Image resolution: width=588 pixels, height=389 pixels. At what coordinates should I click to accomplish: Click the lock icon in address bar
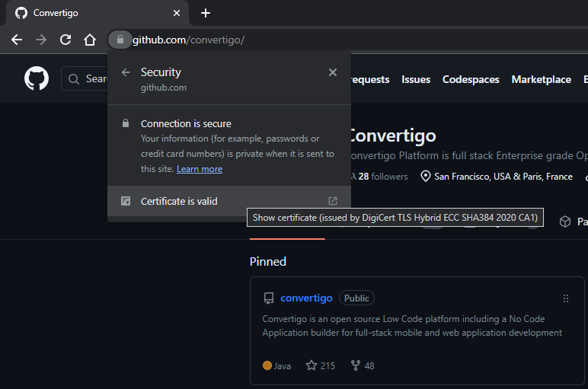click(x=120, y=40)
